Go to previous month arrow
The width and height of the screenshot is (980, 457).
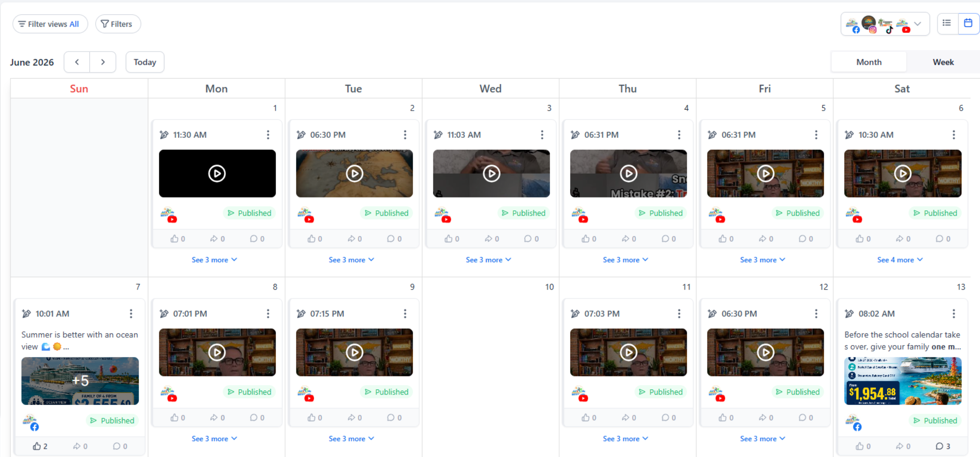77,62
